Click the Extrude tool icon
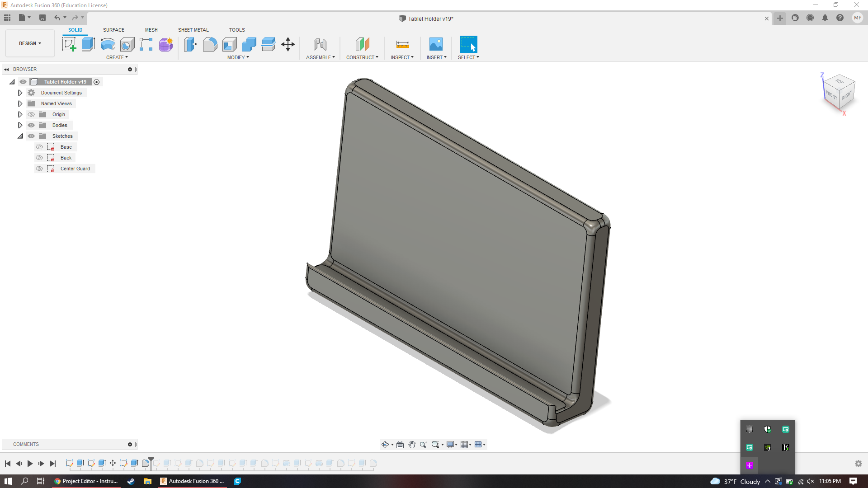The image size is (868, 488). click(88, 44)
